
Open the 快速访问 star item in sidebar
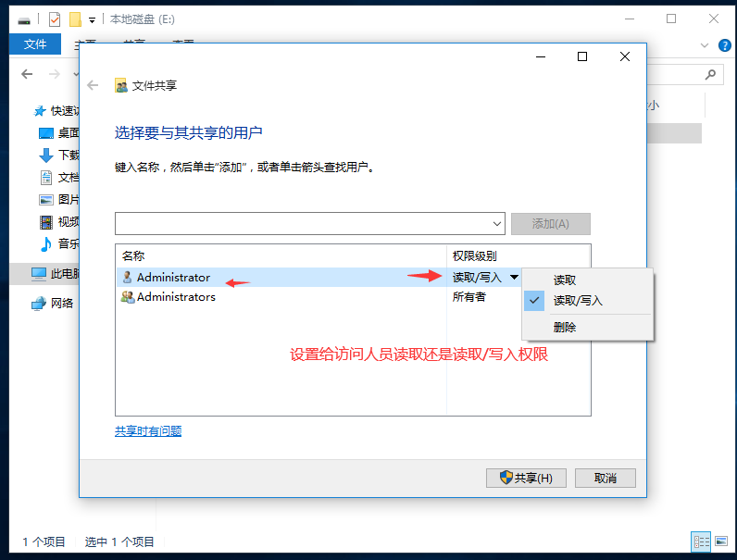coord(41,110)
